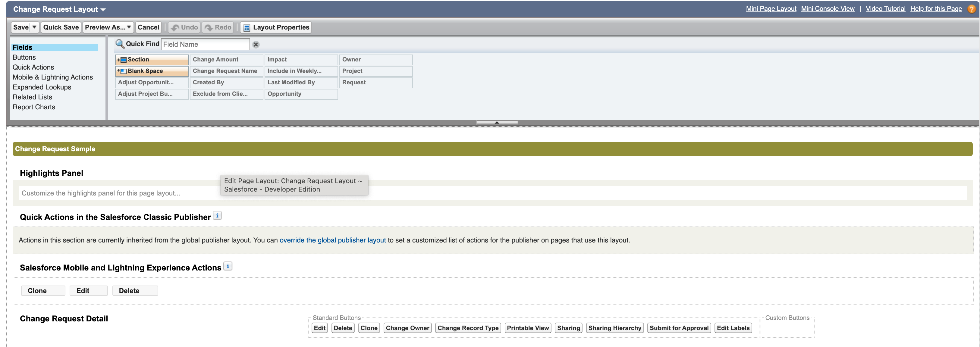Click the Submit for Approval standard button
This screenshot has height=347, width=980.
point(679,328)
